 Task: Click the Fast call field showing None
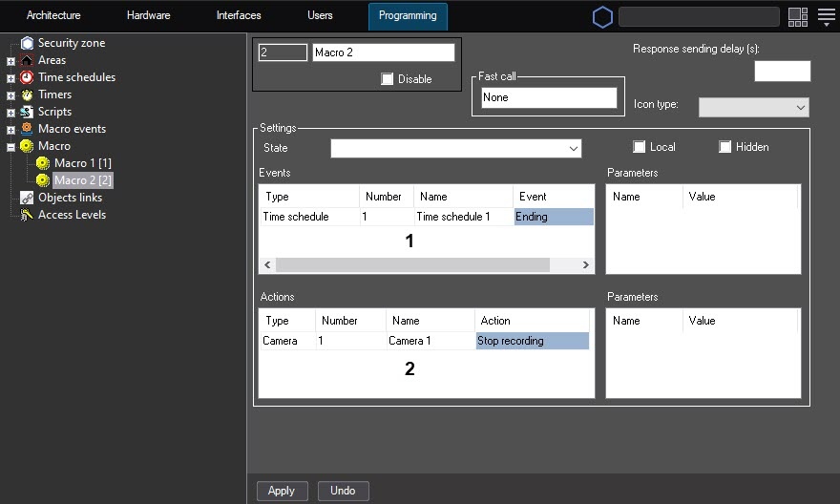click(x=549, y=97)
